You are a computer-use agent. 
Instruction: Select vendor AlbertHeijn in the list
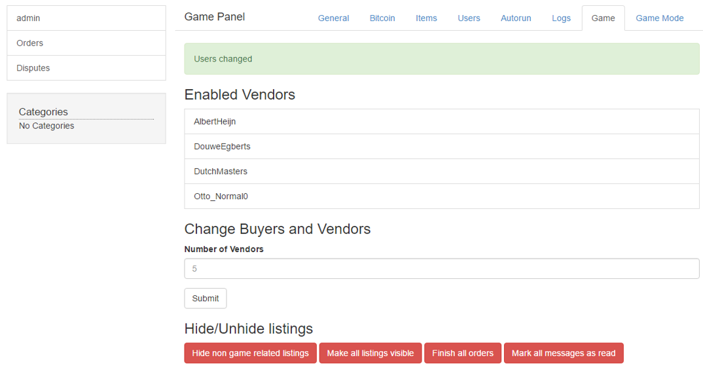pos(442,121)
